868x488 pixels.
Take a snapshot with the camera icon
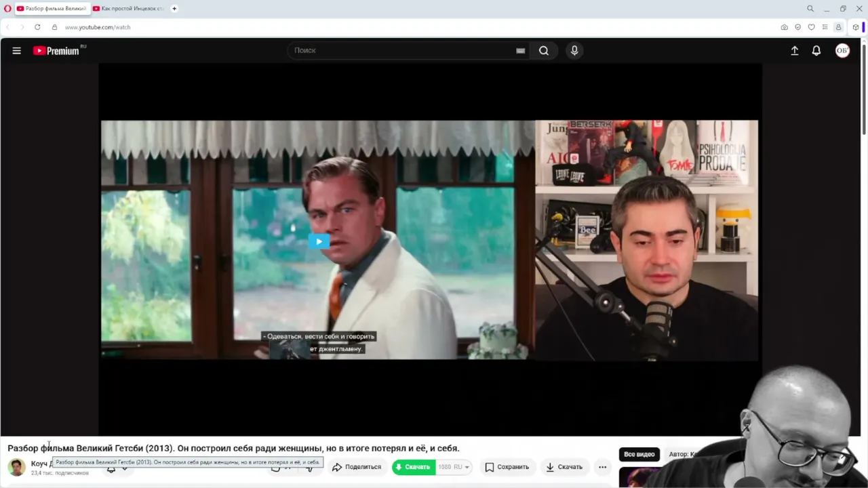[785, 27]
